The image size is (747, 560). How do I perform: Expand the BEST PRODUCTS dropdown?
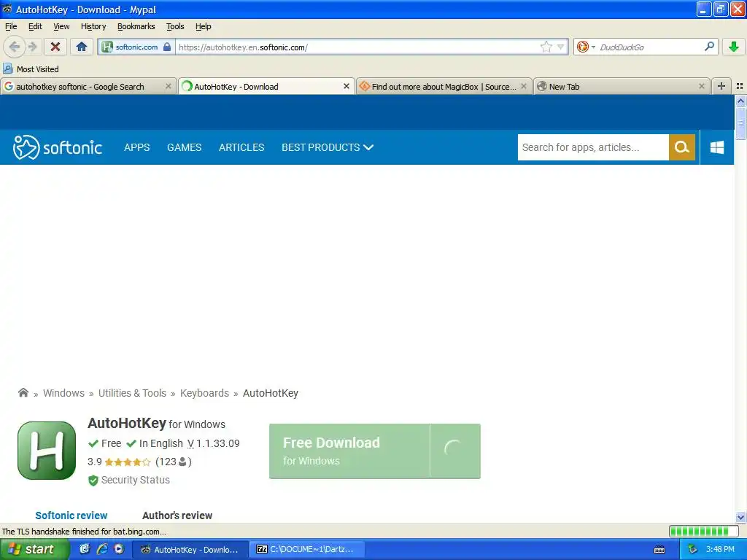point(328,147)
